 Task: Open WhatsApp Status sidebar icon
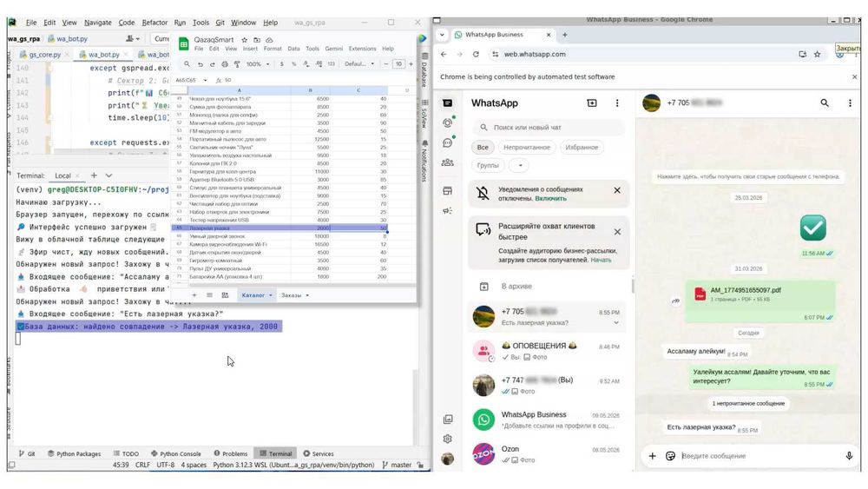(x=447, y=123)
